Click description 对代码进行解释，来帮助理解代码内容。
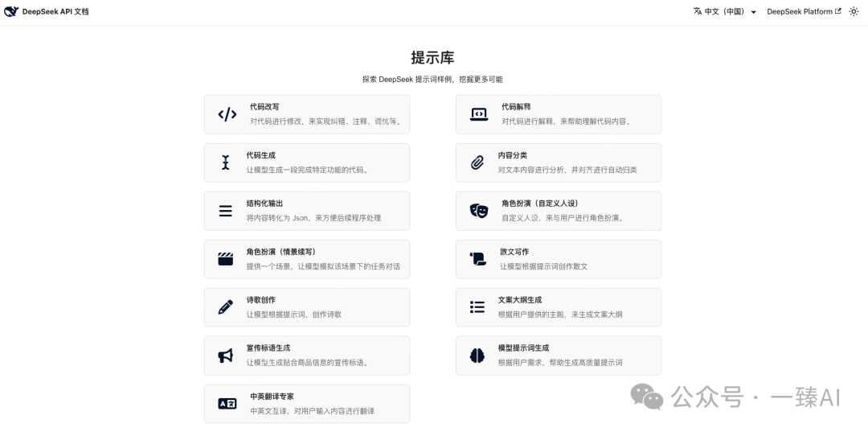 (567, 121)
